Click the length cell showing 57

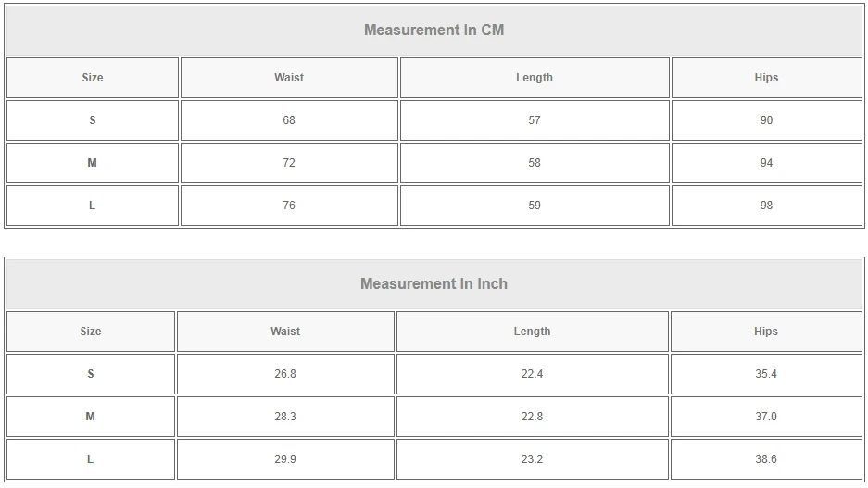535,120
